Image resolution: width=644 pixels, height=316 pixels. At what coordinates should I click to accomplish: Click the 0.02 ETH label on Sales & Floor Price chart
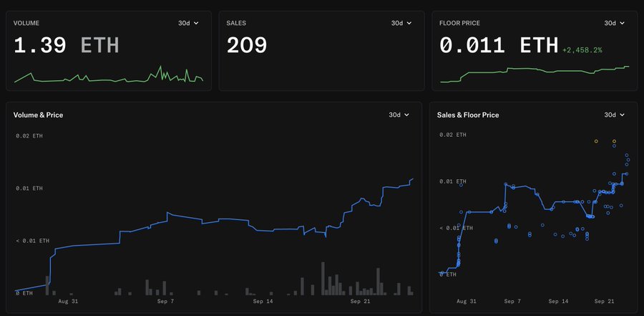[453, 135]
